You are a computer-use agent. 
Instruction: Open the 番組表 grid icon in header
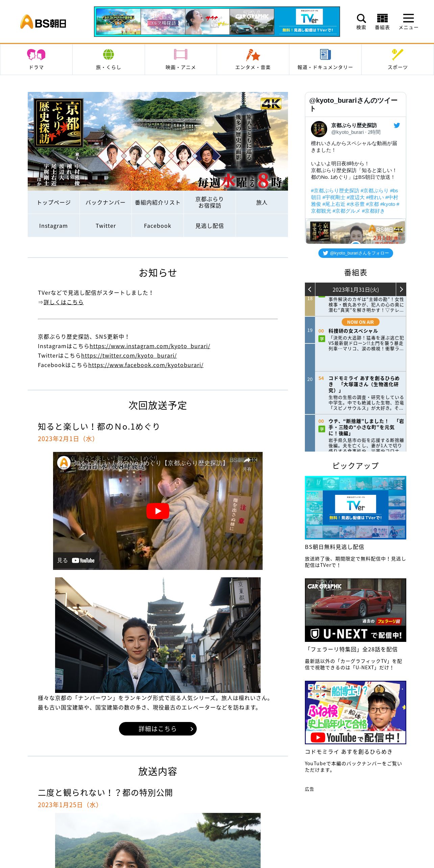(382, 19)
